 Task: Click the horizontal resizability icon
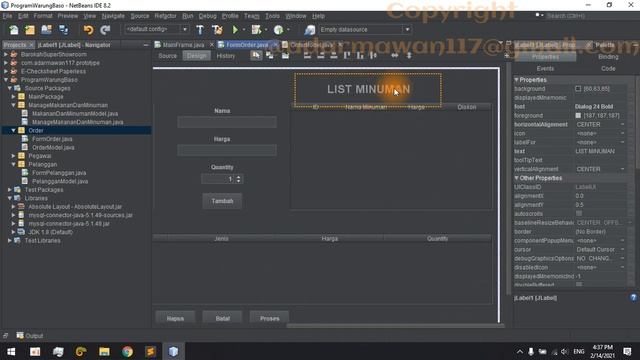[394, 56]
